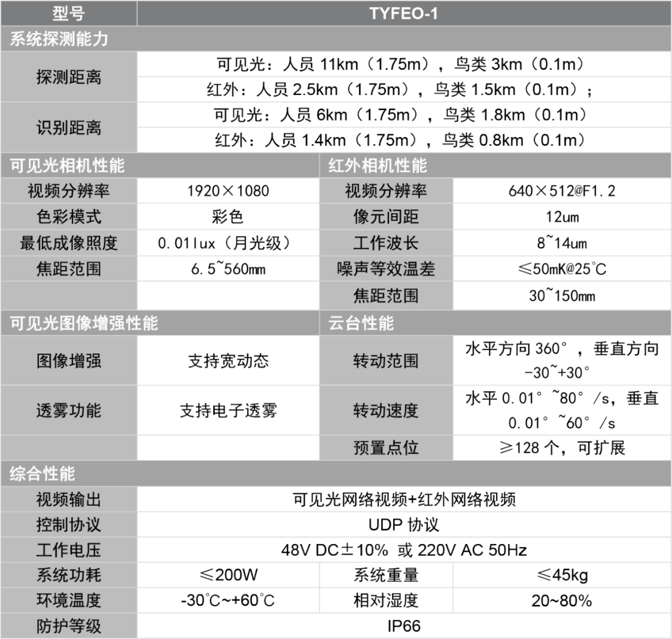The image size is (672, 639).
Task: Select the UDP 协议 value cell
Action: [x=404, y=525]
